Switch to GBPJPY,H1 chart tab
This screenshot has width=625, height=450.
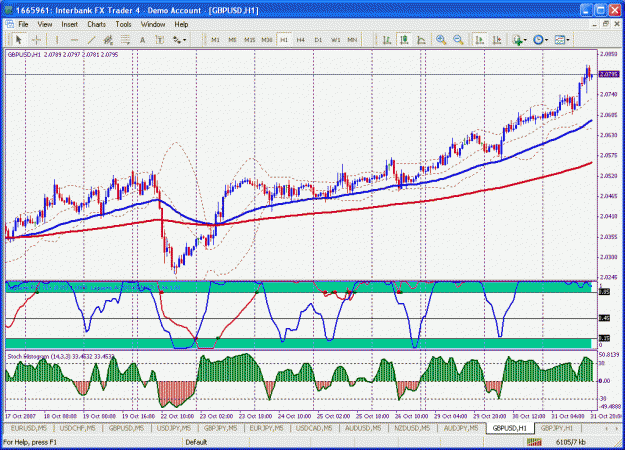point(557,428)
